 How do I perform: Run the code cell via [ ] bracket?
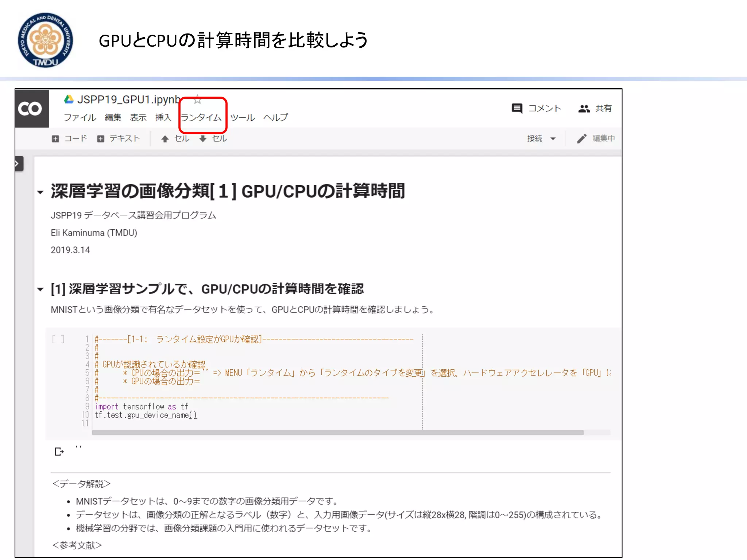point(58,339)
